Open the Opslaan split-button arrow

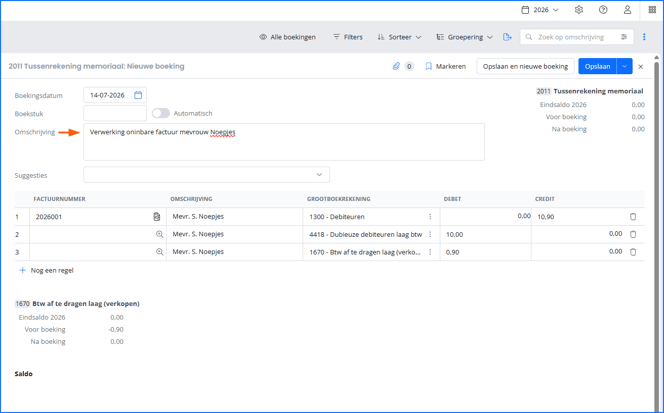(x=625, y=67)
